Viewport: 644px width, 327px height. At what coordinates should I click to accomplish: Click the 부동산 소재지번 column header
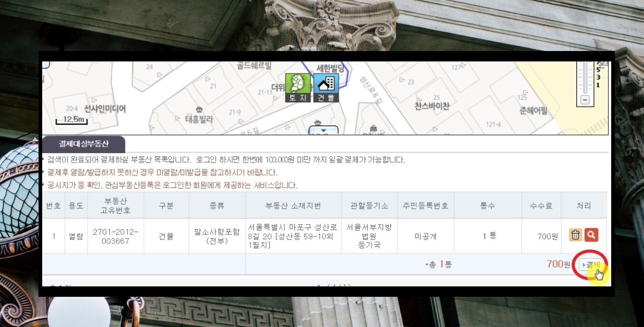point(293,206)
